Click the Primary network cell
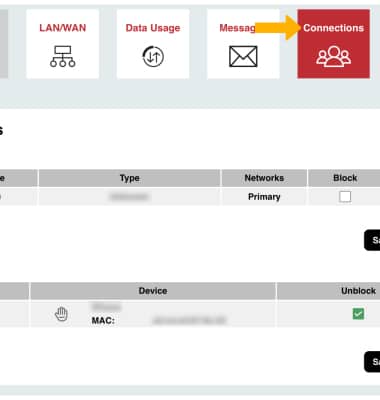This screenshot has height=400, width=380. tap(264, 197)
